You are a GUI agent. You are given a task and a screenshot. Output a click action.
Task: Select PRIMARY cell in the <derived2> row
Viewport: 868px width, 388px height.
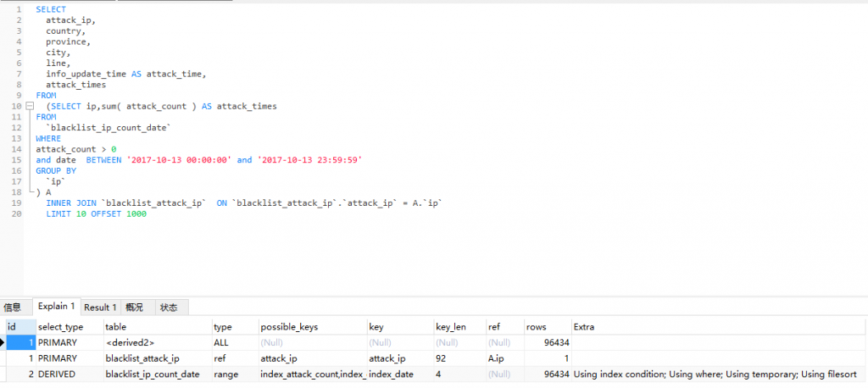[70, 342]
